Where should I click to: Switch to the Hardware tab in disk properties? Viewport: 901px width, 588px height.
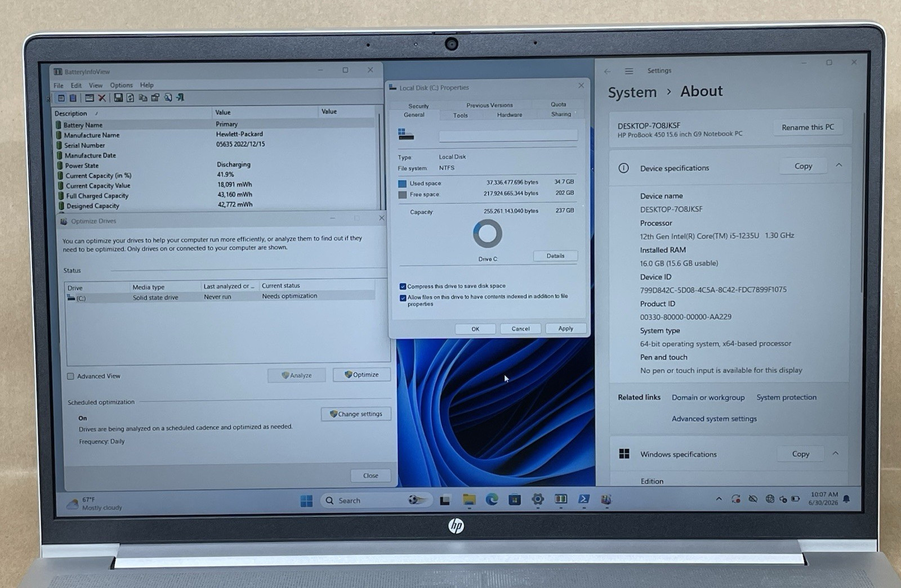tap(510, 115)
